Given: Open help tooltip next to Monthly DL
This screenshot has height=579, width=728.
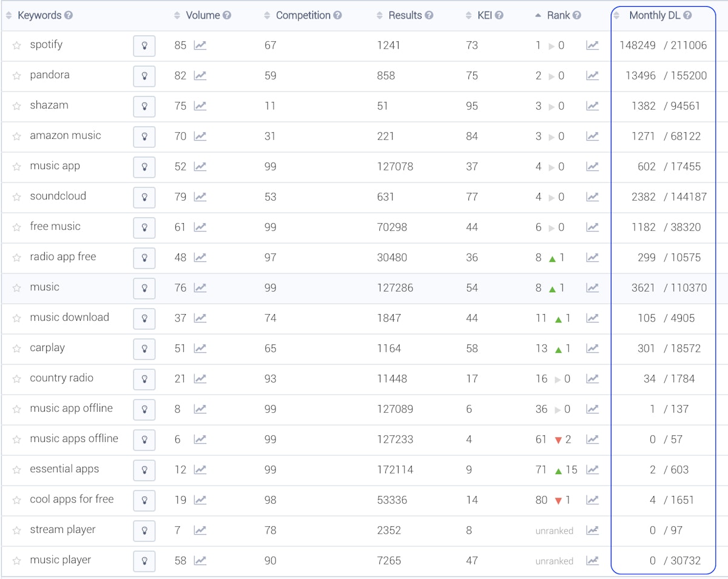Looking at the screenshot, I should 687,16.
